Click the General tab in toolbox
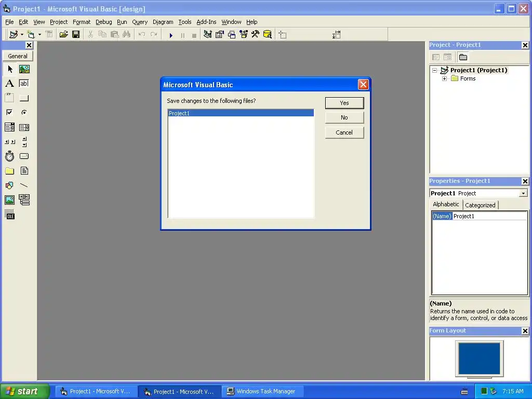Image resolution: width=532 pixels, height=399 pixels. point(18,56)
